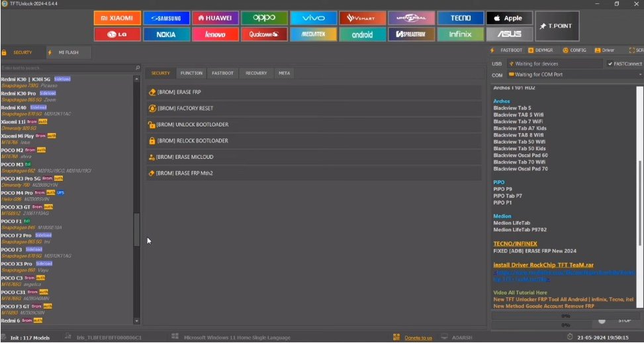The height and width of the screenshot is (343, 644).
Task: Select the Xiaomi brand button
Action: (x=117, y=18)
